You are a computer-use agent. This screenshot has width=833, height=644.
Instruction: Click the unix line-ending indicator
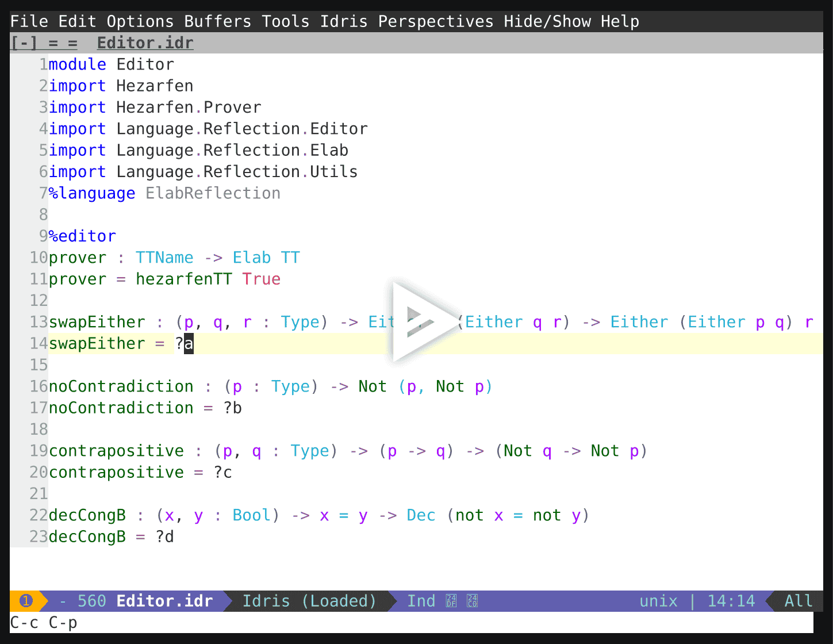click(x=658, y=601)
